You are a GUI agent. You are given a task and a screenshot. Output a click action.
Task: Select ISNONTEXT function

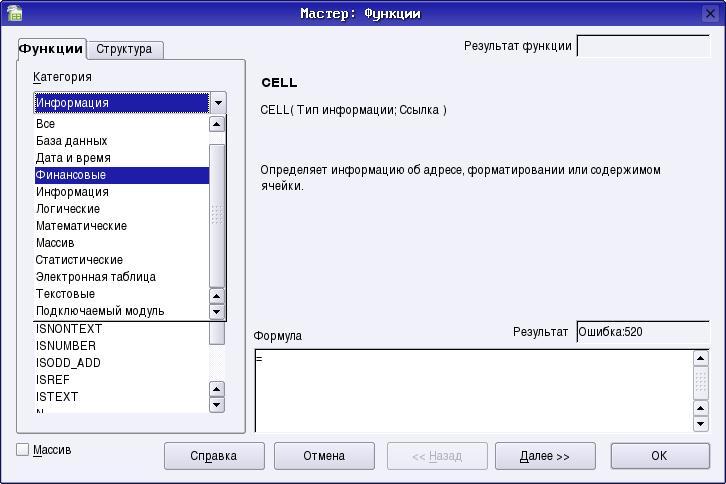pos(122,329)
